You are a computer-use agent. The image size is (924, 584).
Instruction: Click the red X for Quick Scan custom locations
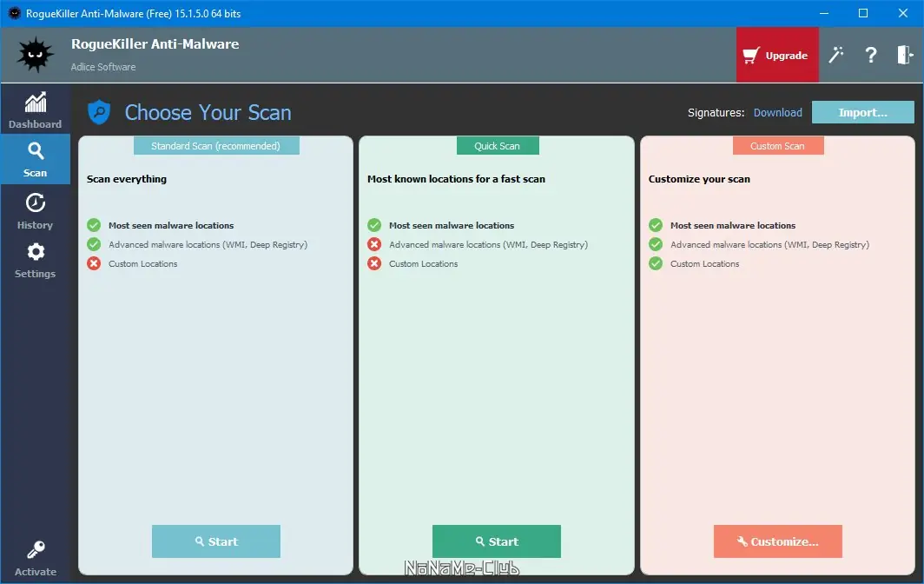point(374,263)
